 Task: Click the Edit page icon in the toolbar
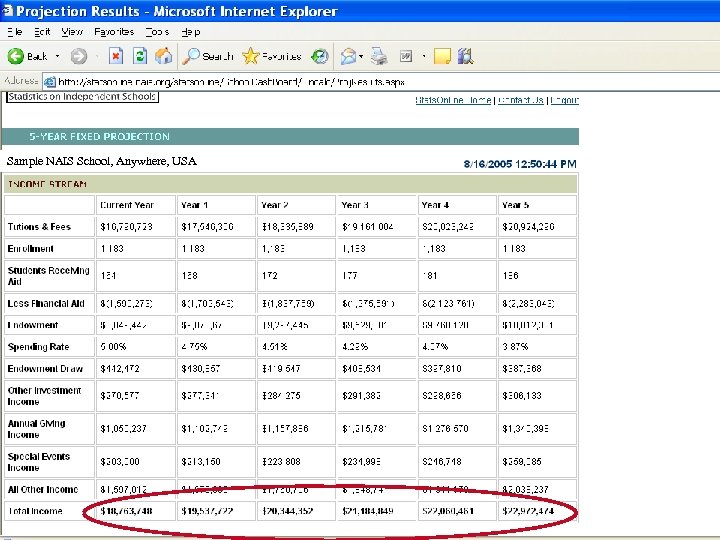406,56
